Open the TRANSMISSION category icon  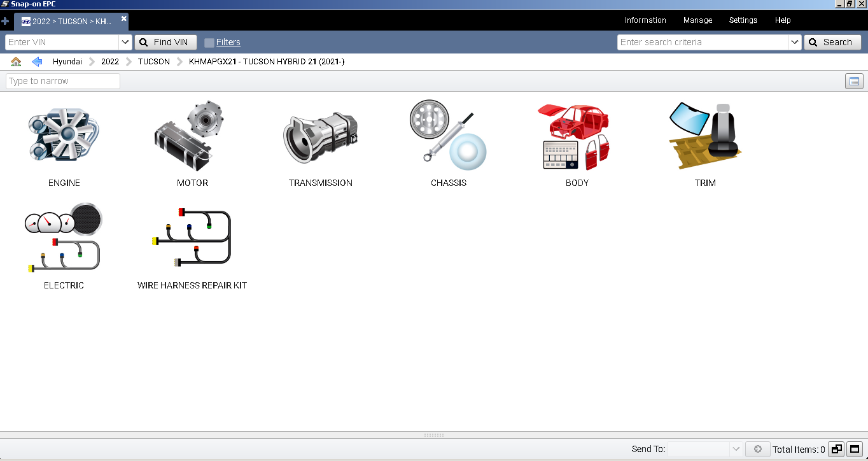320,138
